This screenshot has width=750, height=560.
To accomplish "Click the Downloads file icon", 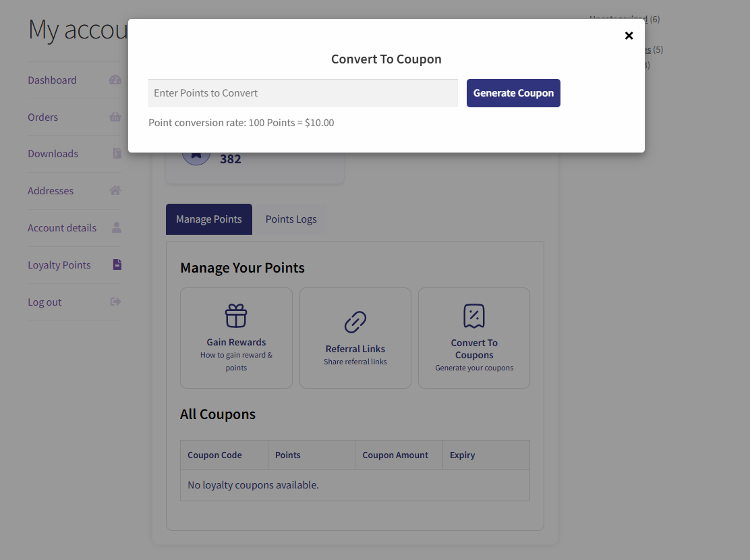I will (x=117, y=153).
